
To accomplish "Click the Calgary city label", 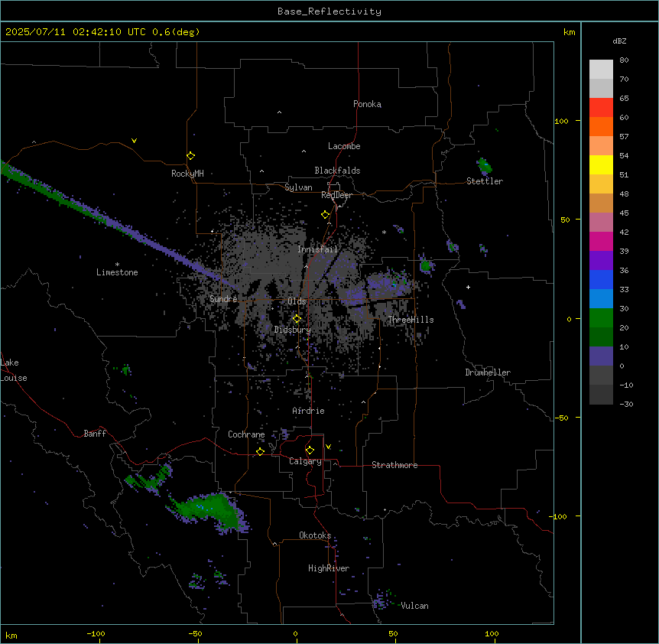I will (x=305, y=461).
